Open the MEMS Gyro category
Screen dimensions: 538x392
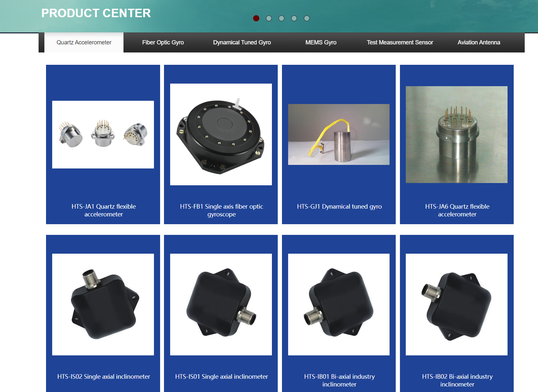tap(321, 42)
